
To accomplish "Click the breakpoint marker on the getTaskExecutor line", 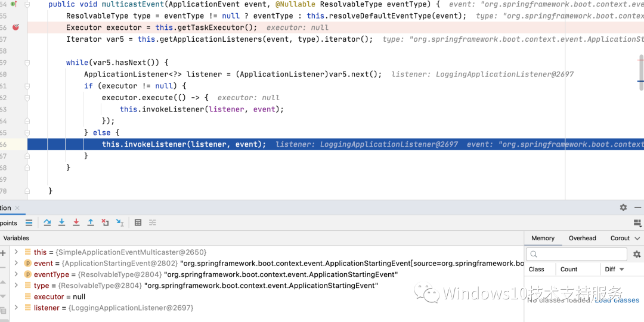I will coord(16,27).
